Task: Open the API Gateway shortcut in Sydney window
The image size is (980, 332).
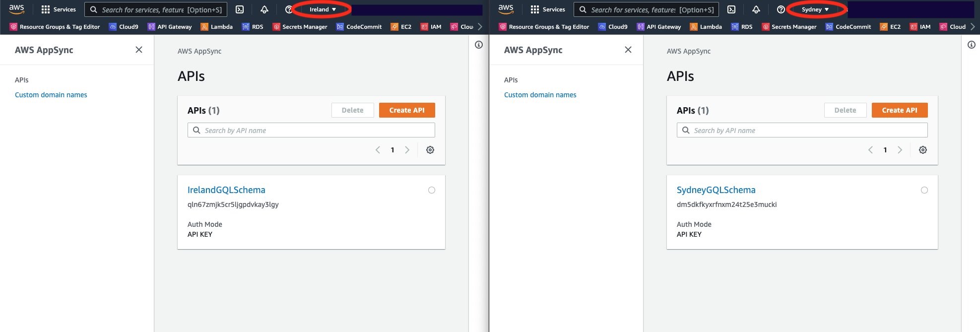Action: tap(659, 27)
